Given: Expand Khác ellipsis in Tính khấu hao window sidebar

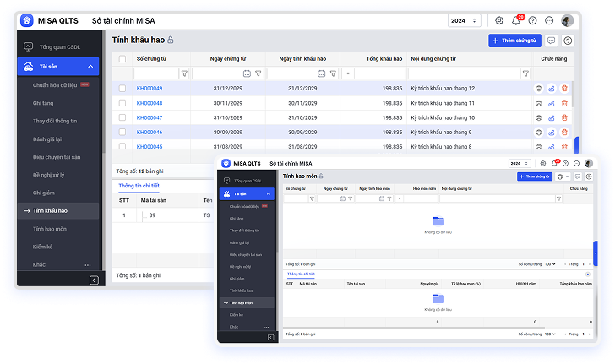Looking at the screenshot, I should (x=88, y=264).
